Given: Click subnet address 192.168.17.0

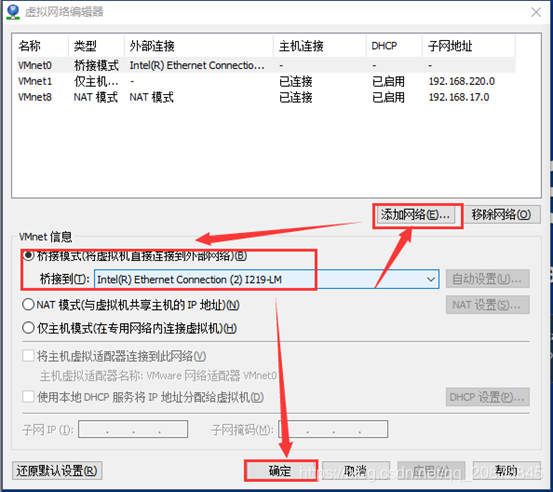Looking at the screenshot, I should click(459, 97).
